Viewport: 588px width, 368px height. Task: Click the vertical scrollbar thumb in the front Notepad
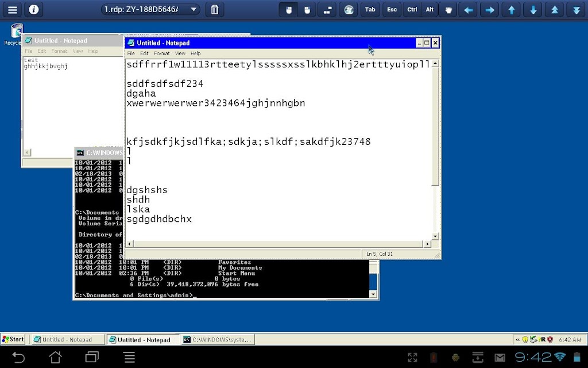[x=435, y=127]
